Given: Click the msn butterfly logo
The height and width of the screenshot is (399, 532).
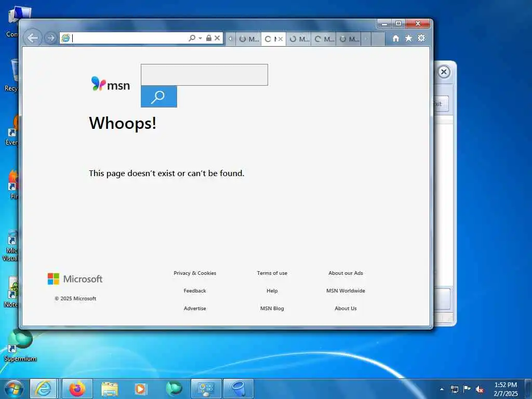Looking at the screenshot, I should coord(110,84).
